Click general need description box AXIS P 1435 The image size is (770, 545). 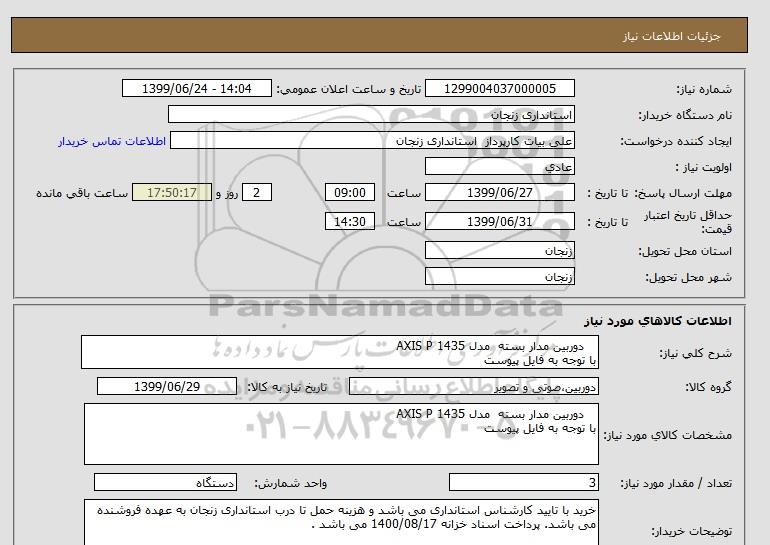pyautogui.click(x=340, y=352)
